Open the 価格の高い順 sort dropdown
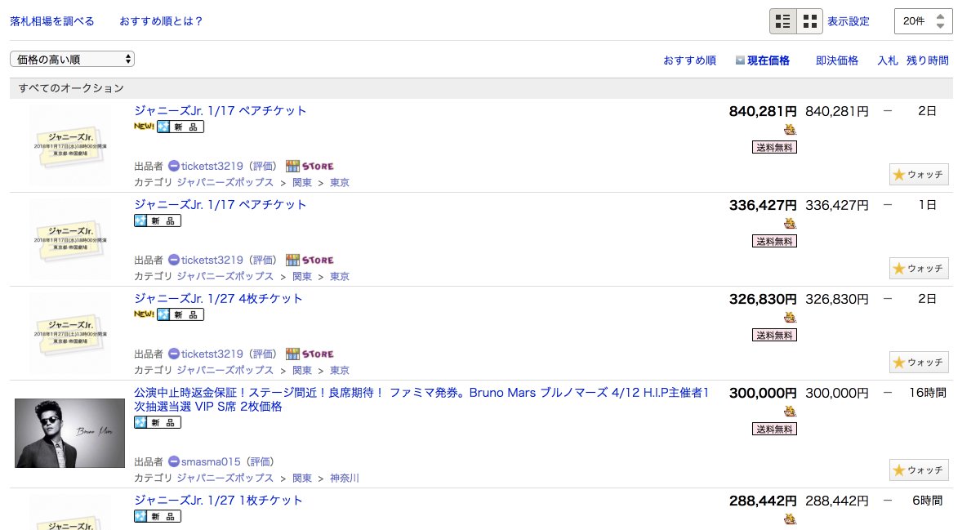Screen dimensions: 980x530 [72, 59]
